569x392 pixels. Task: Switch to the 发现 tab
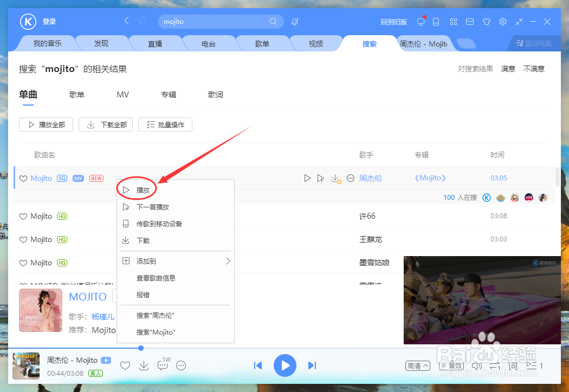[x=101, y=43]
